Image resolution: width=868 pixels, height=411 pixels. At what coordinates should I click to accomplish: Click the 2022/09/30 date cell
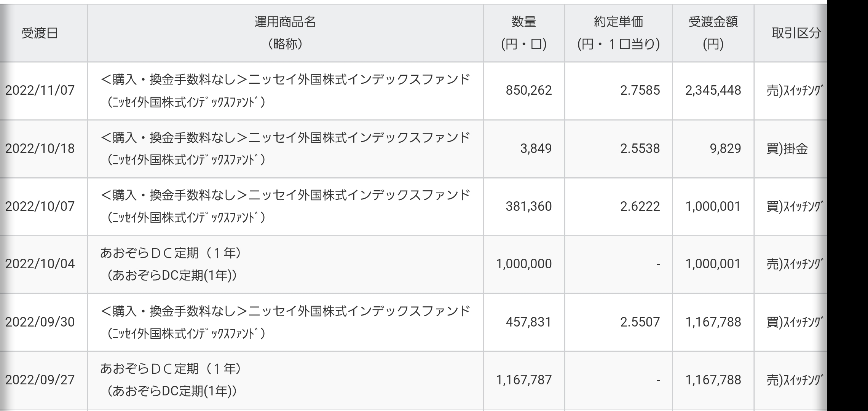click(40, 322)
